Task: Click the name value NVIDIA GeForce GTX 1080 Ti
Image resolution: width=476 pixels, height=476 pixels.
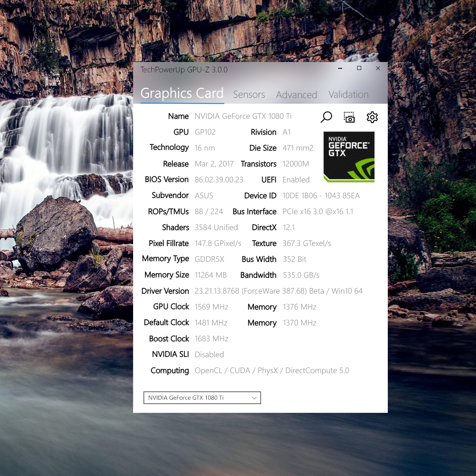Action: 243,116
